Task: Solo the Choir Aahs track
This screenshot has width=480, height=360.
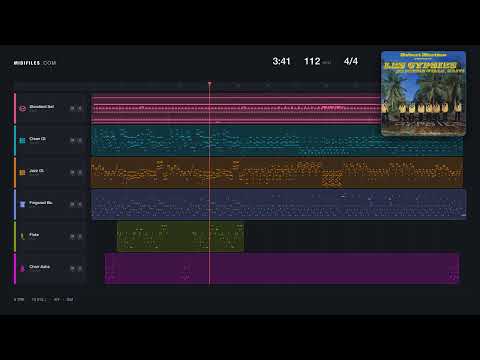Action: (x=80, y=268)
